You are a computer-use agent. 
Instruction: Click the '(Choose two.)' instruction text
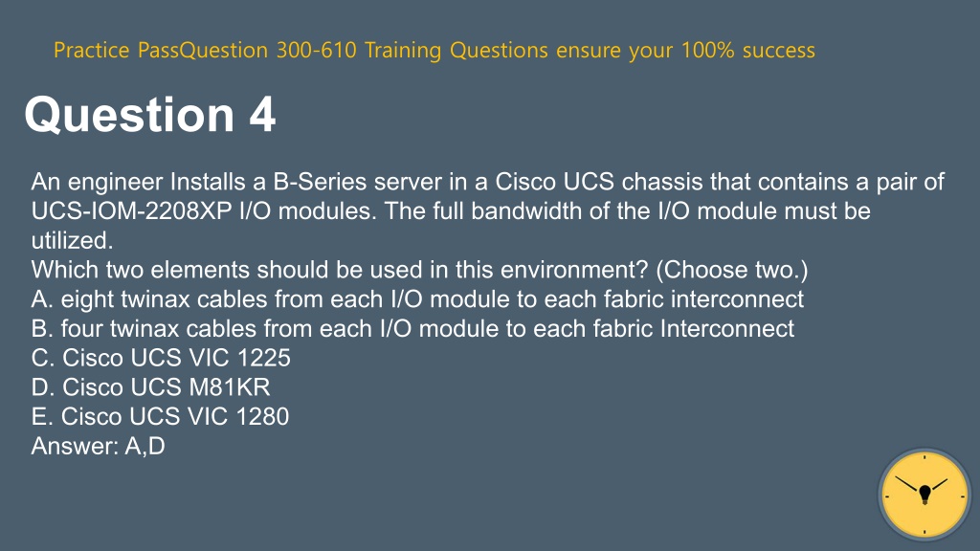[732, 270]
